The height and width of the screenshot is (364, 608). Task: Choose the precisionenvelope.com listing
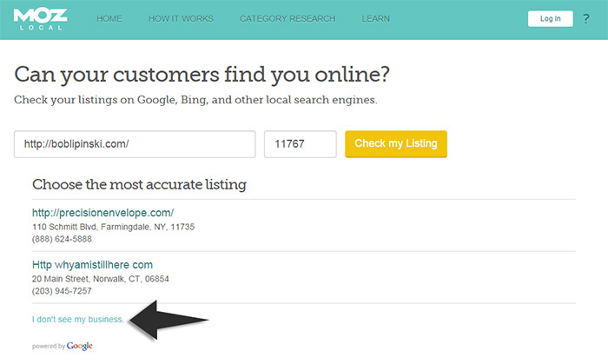pos(103,212)
